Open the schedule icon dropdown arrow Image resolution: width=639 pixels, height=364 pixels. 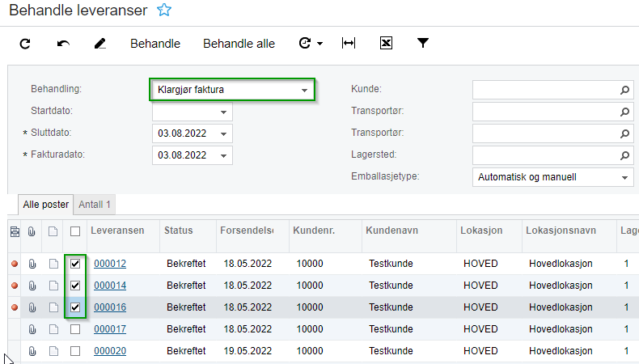coord(320,44)
